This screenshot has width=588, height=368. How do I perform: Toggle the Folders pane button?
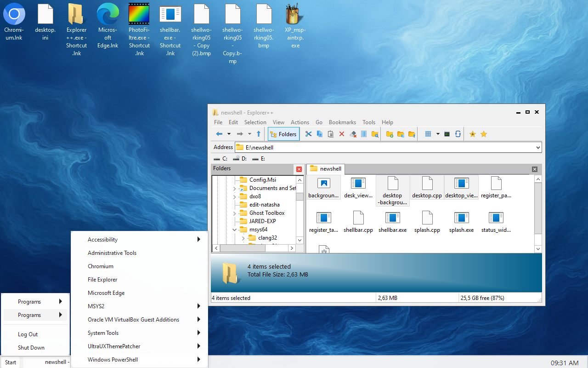[283, 134]
